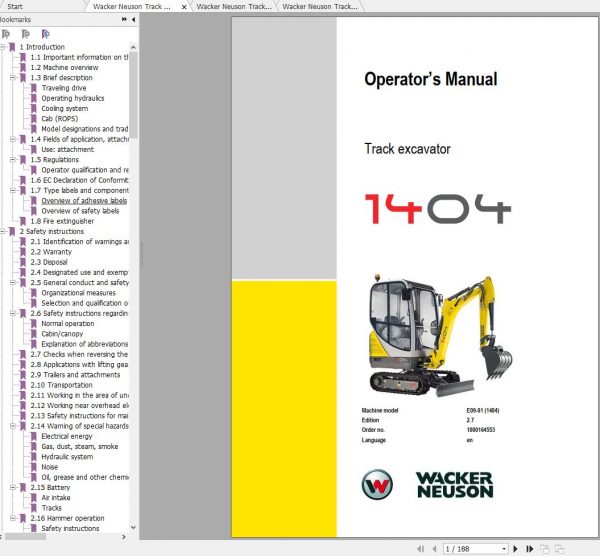Collapse the 1.5 Regulations node
600x556 pixels.
coord(13,160)
